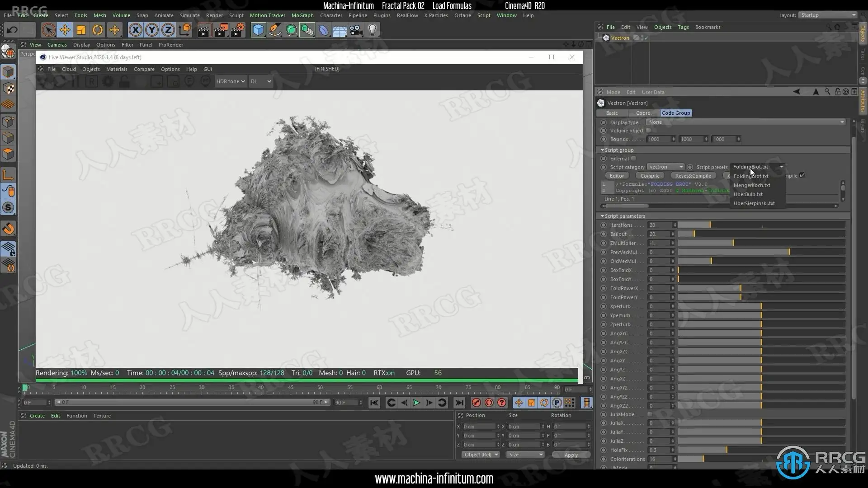Viewport: 868px width, 488px height.
Task: Click the Reset&Compile button
Action: coord(693,176)
